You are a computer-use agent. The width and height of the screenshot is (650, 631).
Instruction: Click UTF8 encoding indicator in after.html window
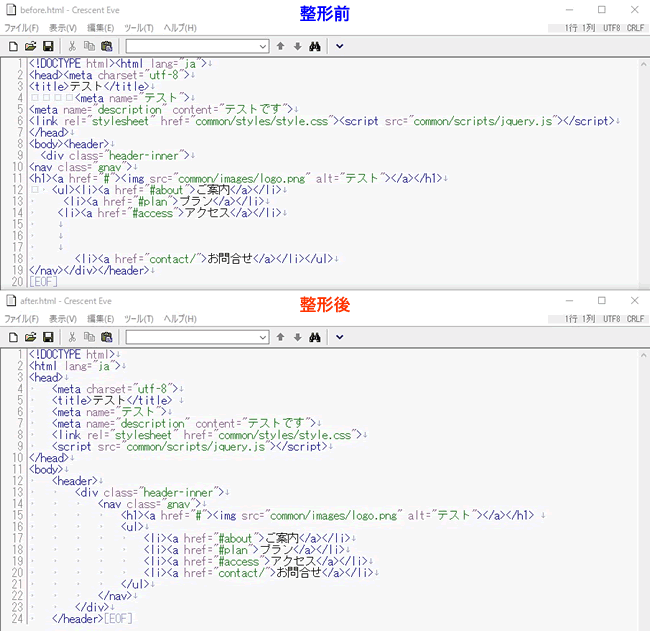[612, 319]
